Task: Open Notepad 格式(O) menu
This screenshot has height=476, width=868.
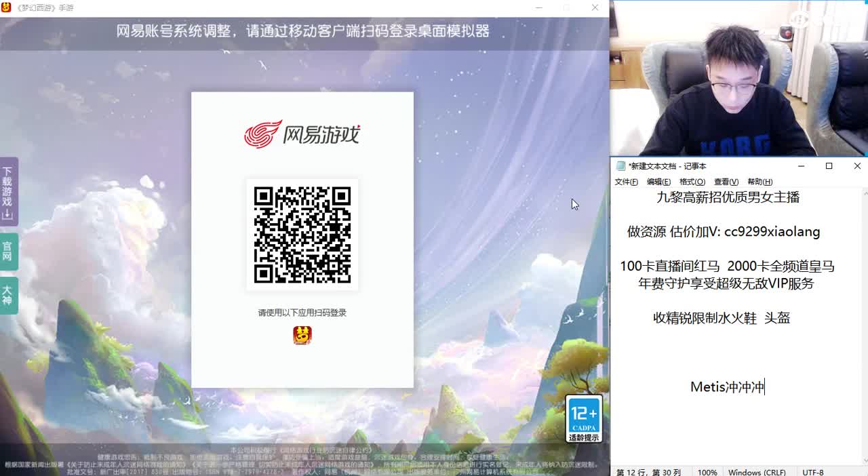Action: coord(692,182)
